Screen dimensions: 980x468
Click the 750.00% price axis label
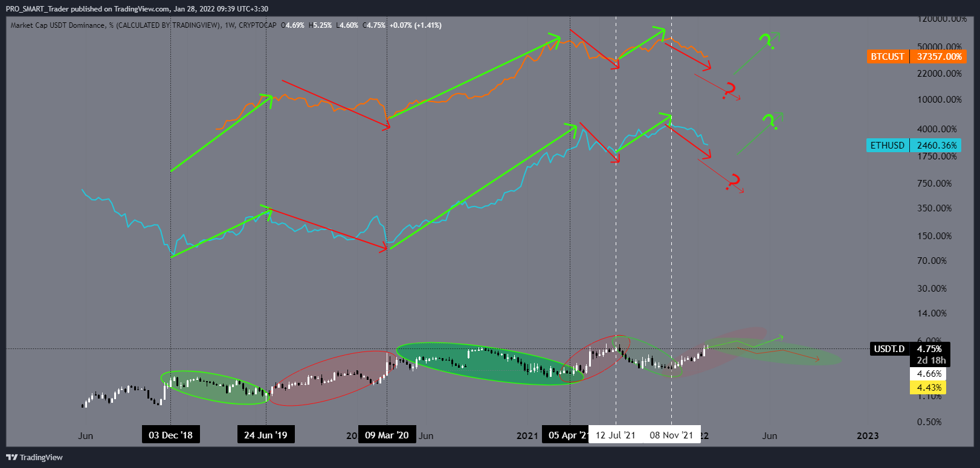click(x=935, y=184)
